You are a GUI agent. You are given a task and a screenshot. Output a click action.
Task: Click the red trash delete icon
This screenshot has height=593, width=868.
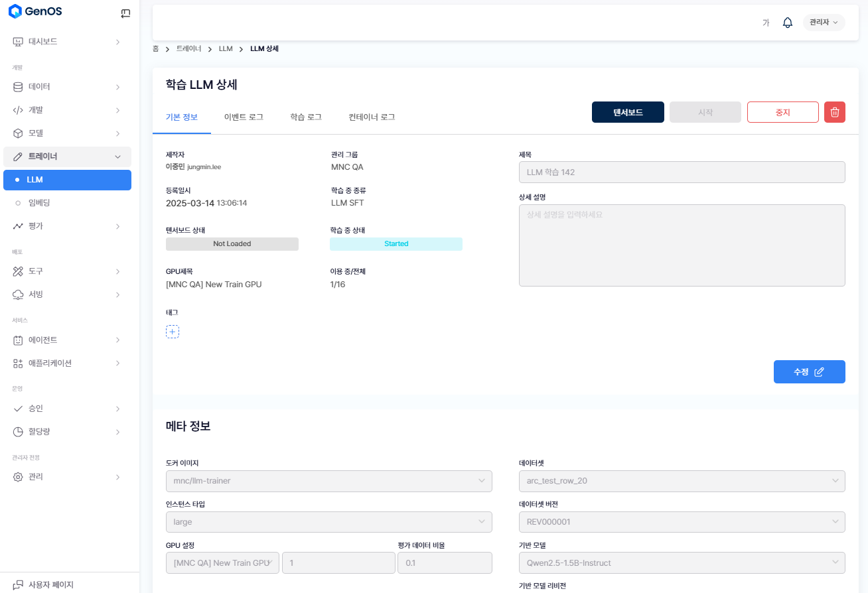click(x=834, y=112)
